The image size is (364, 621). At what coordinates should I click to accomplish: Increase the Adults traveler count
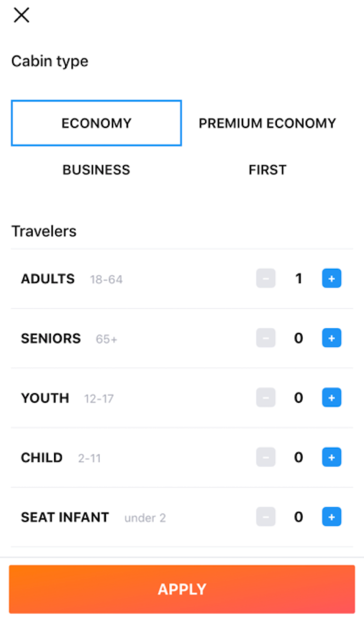[x=331, y=278]
